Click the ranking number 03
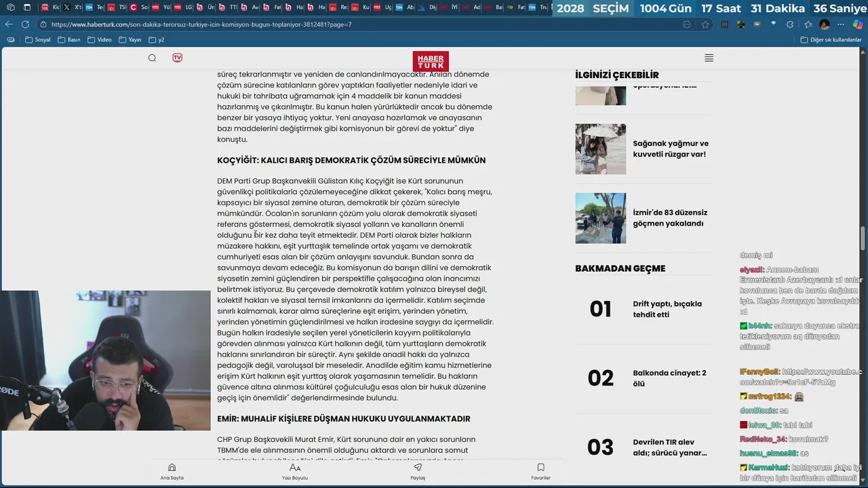This screenshot has height=488, width=868. coord(600,447)
